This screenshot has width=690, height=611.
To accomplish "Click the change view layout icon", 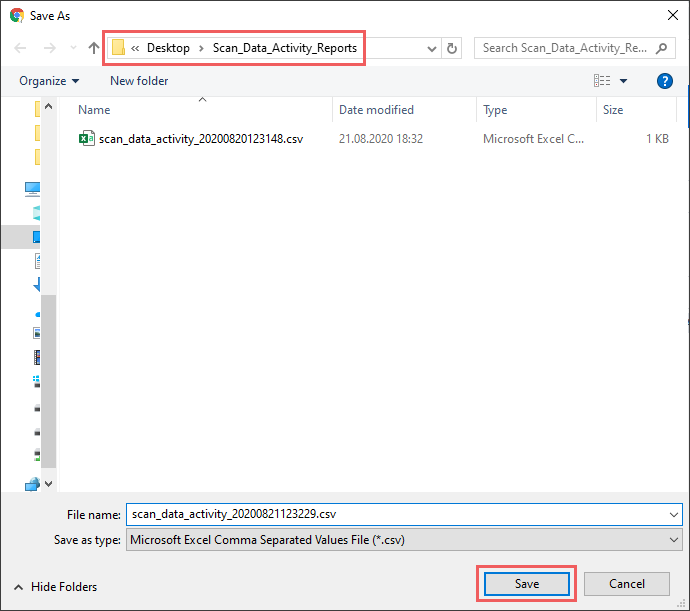I will [x=602, y=81].
